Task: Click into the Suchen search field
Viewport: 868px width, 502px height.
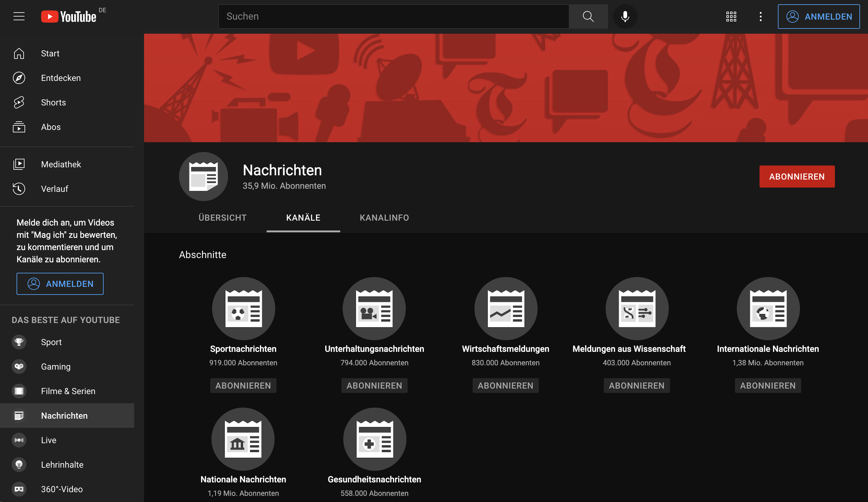Action: click(393, 16)
